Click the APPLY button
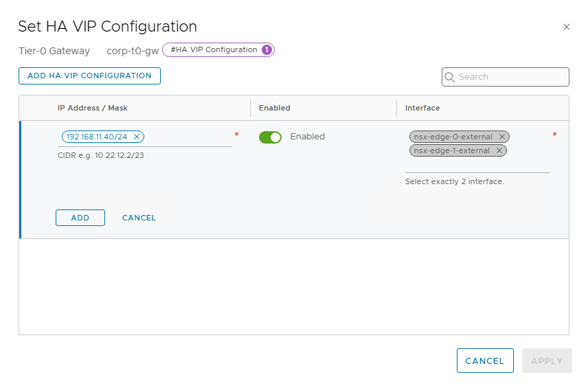Image resolution: width=588 pixels, height=386 pixels. (x=547, y=361)
